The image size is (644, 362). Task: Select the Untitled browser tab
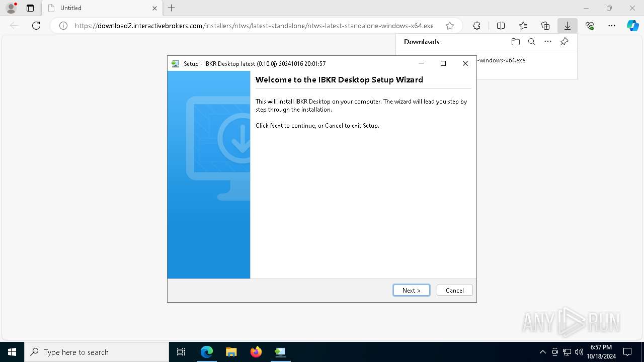[102, 8]
